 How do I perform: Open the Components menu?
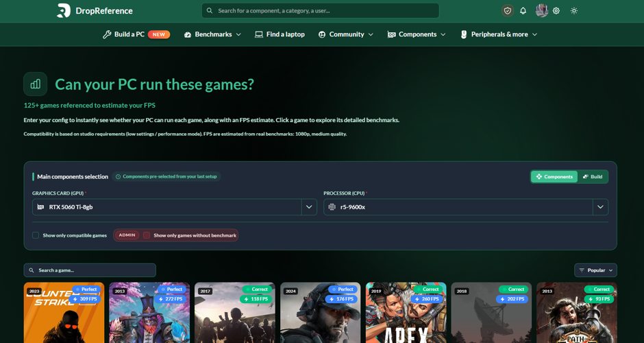(x=417, y=34)
